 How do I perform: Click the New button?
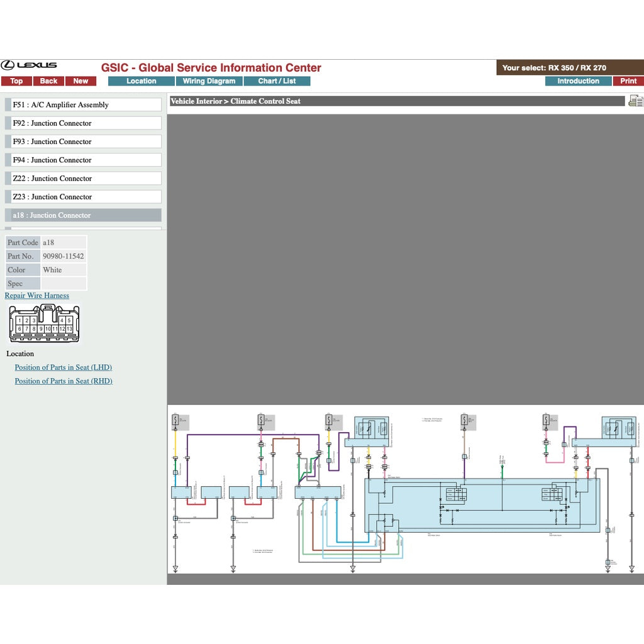click(x=80, y=81)
